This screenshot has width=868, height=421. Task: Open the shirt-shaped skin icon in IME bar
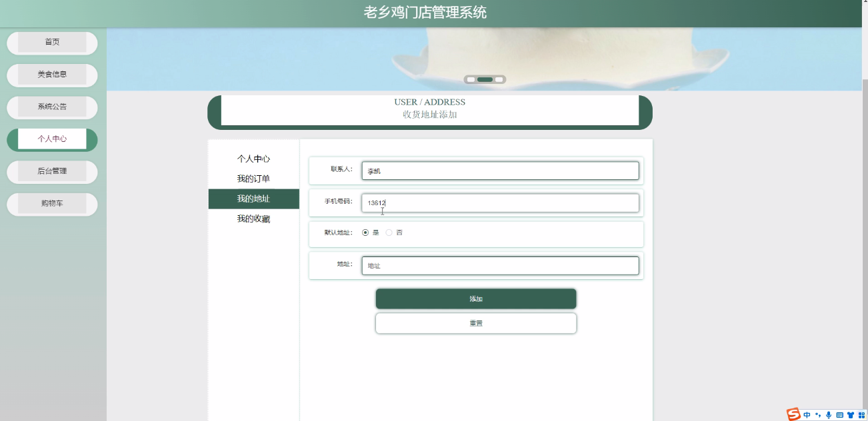(x=850, y=415)
